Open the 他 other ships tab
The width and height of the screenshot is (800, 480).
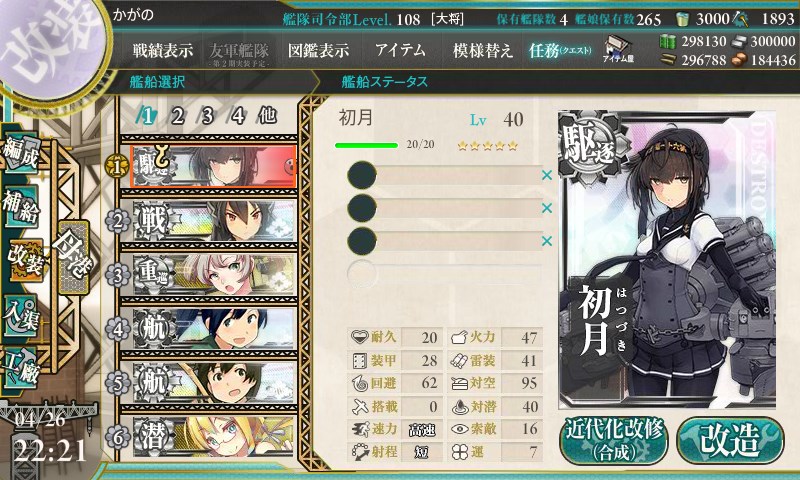click(267, 115)
